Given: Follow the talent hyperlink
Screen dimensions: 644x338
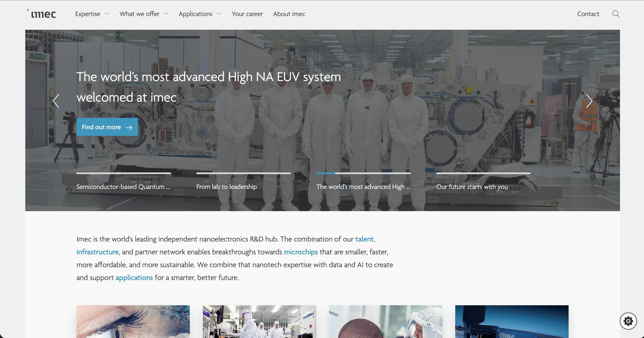Looking at the screenshot, I should (x=364, y=239).
